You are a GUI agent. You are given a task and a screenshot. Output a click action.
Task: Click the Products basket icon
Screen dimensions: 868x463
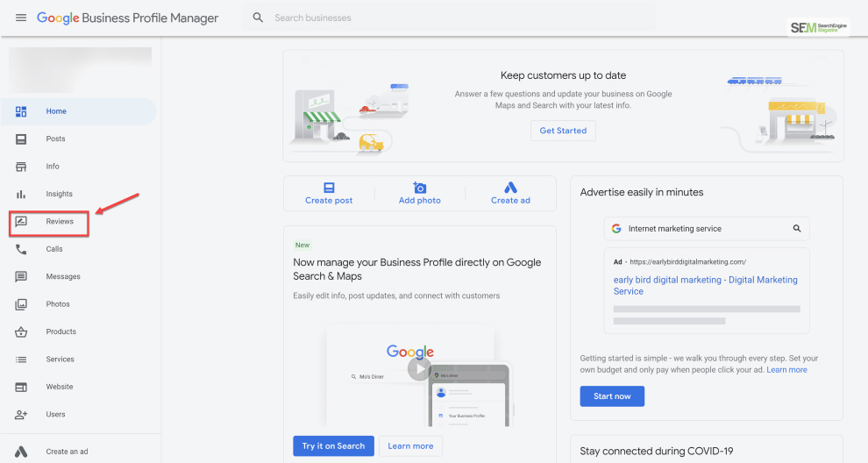21,331
